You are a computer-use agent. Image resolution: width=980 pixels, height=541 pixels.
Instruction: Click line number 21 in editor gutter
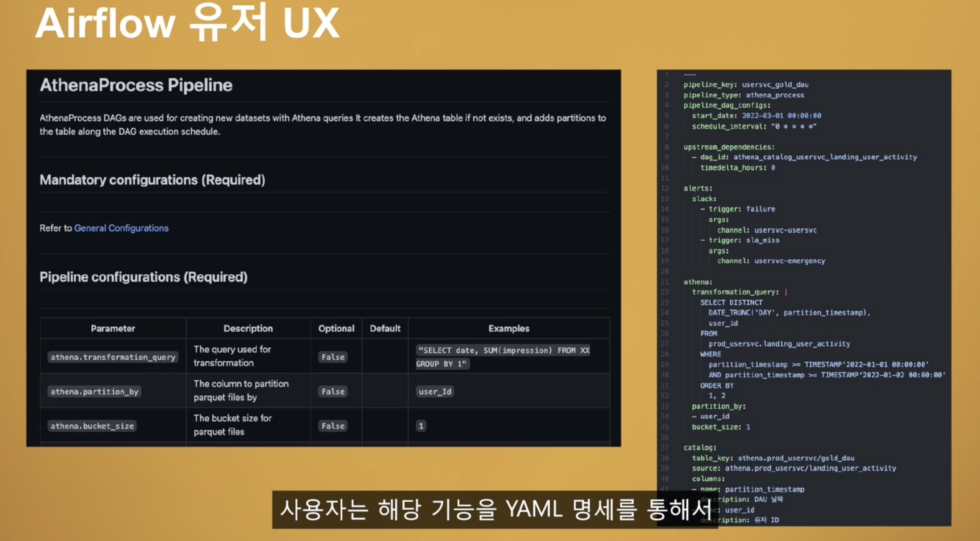coord(665,282)
